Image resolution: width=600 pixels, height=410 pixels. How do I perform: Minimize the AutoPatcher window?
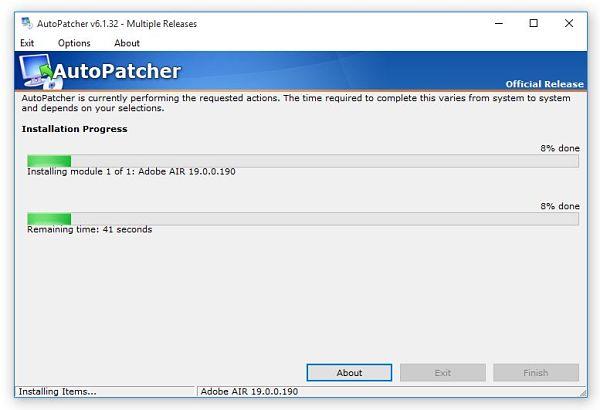[499, 23]
